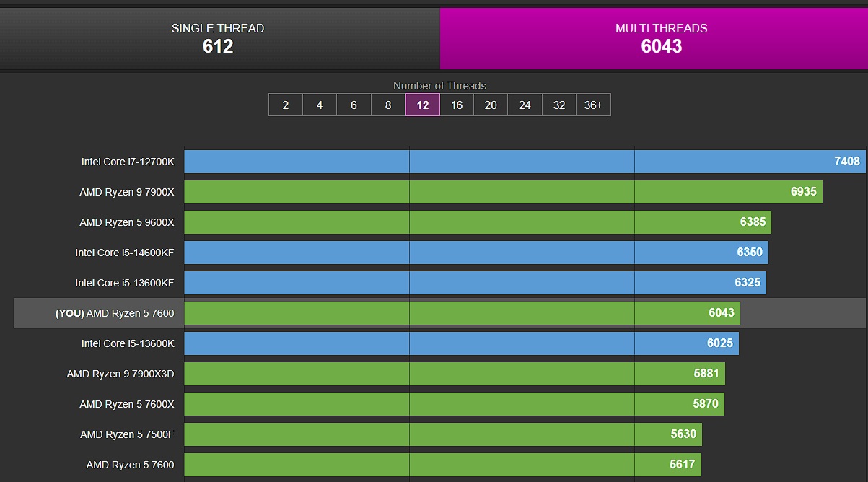868x482 pixels.
Task: Select the Multi Threads tab
Action: click(661, 38)
